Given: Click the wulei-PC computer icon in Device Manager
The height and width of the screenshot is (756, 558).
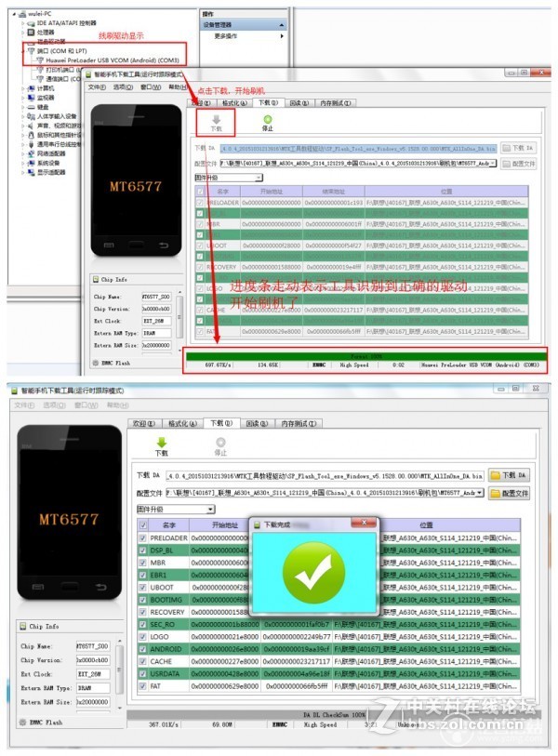Looking at the screenshot, I should coord(22,14).
